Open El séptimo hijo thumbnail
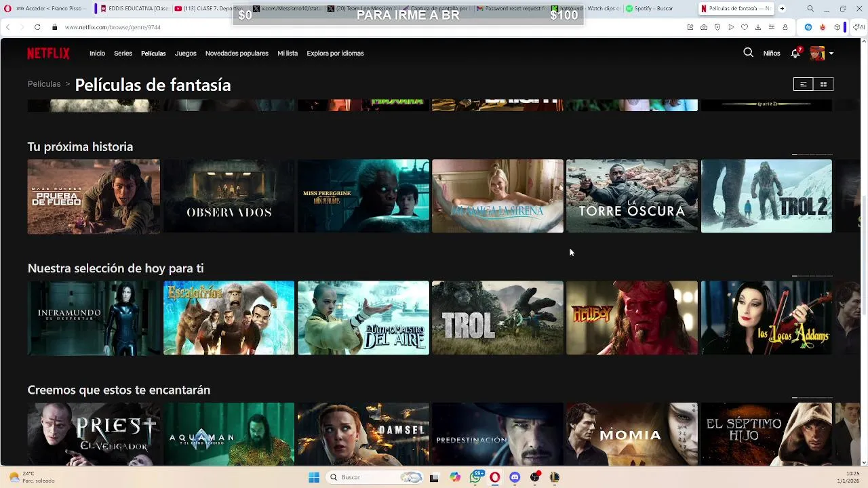Image resolution: width=868 pixels, height=488 pixels. click(x=766, y=434)
